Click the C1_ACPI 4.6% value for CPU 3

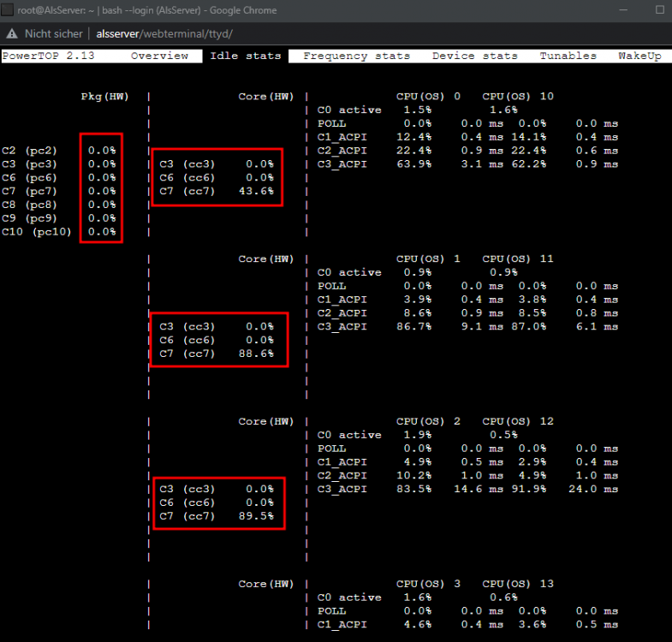(418, 624)
